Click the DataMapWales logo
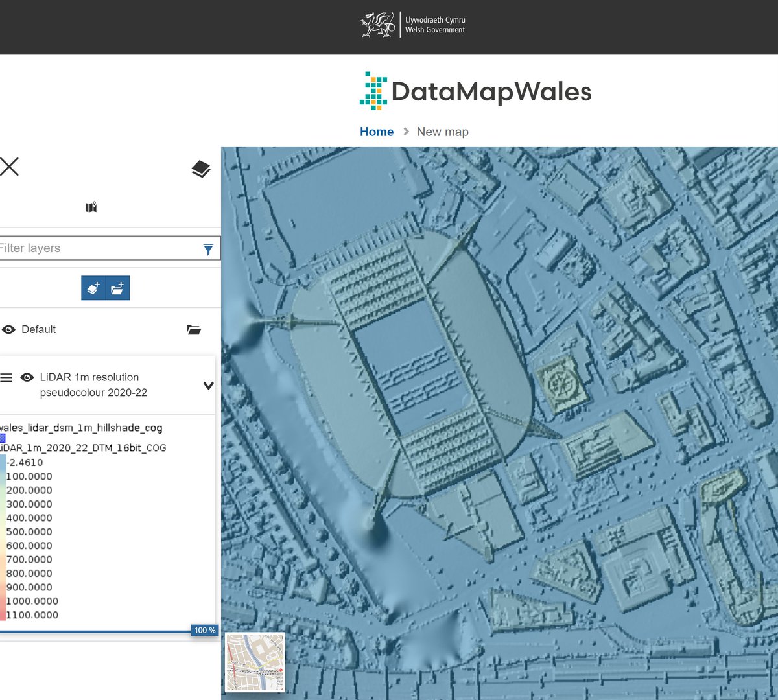 (475, 91)
